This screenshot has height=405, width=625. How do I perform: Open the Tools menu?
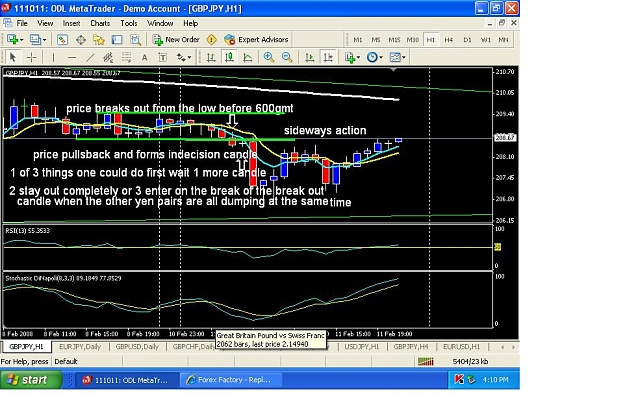[129, 23]
